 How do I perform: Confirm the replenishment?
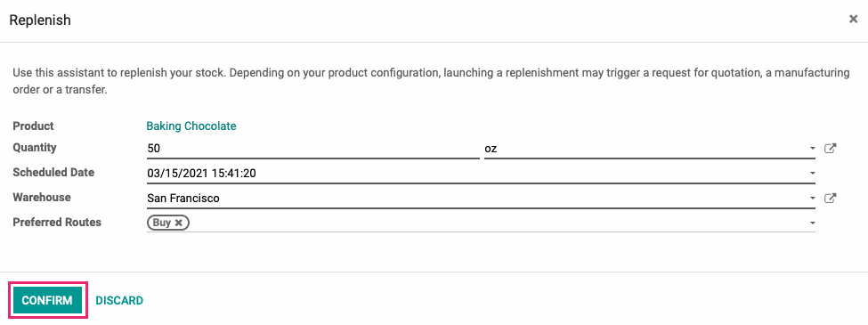(x=47, y=301)
